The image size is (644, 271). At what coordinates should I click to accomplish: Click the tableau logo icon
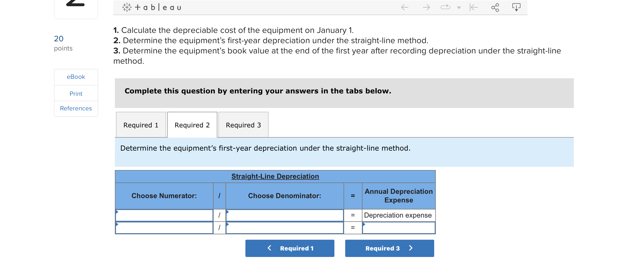click(126, 7)
